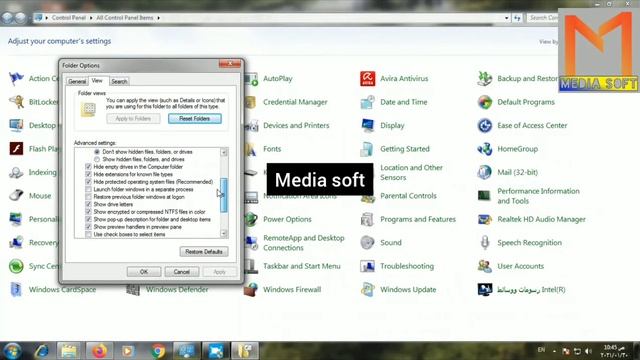640x360 pixels.
Task: Open Speech Recognition icon
Action: tap(485, 242)
